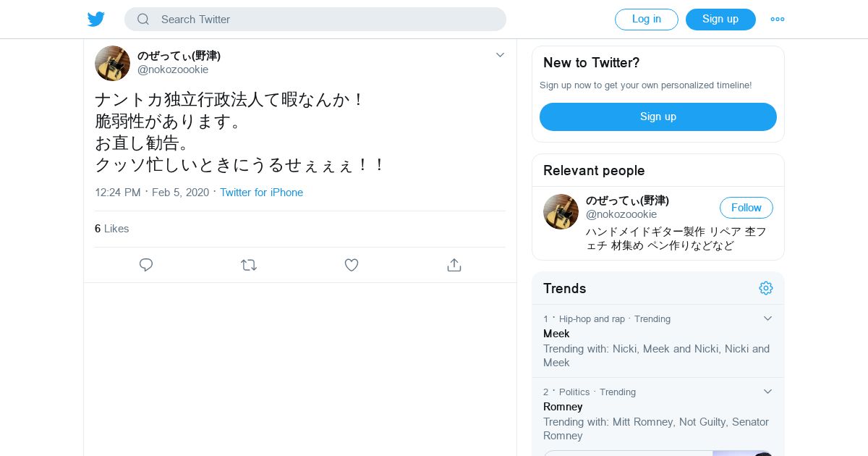The image size is (868, 456).
Task: Open the three-dot more menu
Action: 778,20
